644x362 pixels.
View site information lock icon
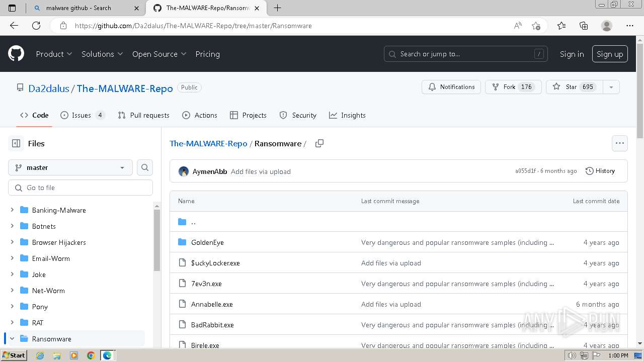tap(63, 26)
